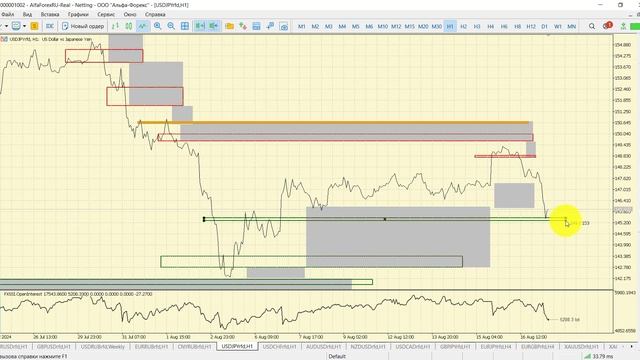The width and height of the screenshot is (640, 360).
Task: Open notifications with red badge
Action: click(607, 26)
